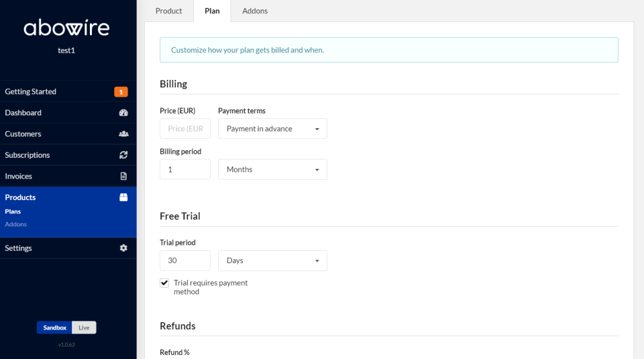This screenshot has height=359, width=644.
Task: Open billing period Months dropdown
Action: pos(272,169)
